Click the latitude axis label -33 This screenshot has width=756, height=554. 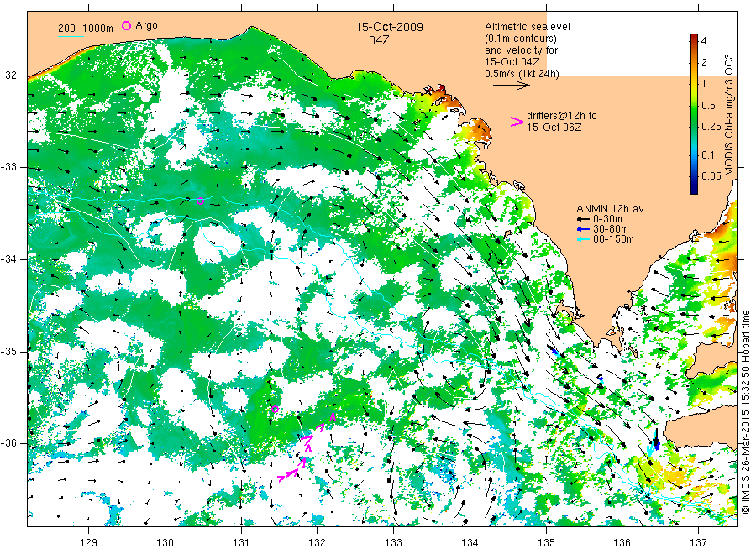point(8,167)
